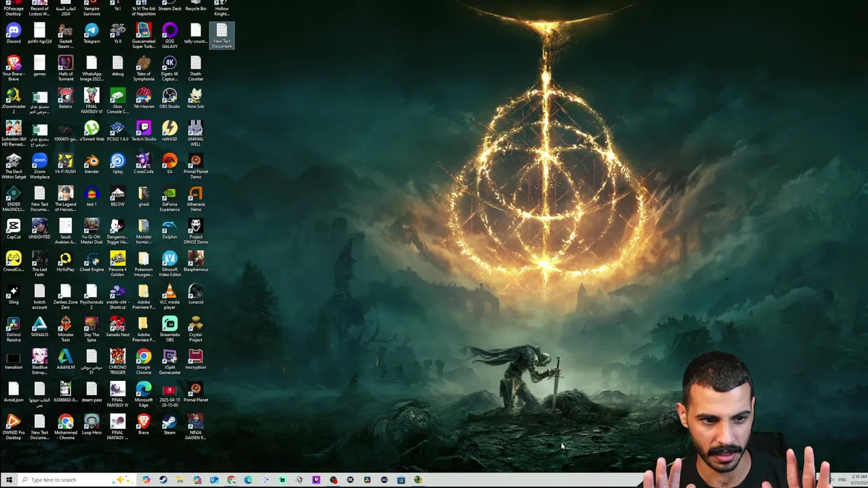The image size is (868, 488).
Task: Open the Windows Start menu
Action: 9,480
